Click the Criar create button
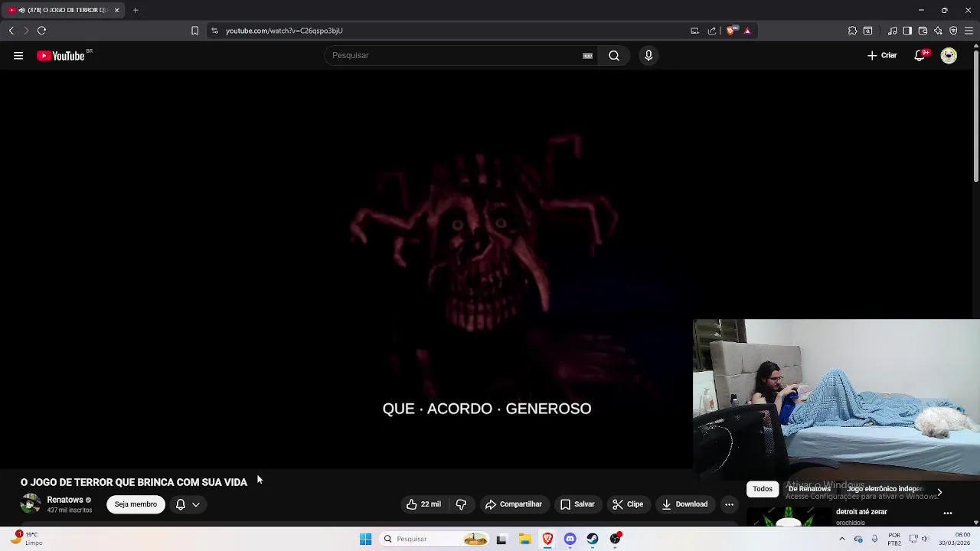Screen dimensions: 980x551 tap(882, 55)
